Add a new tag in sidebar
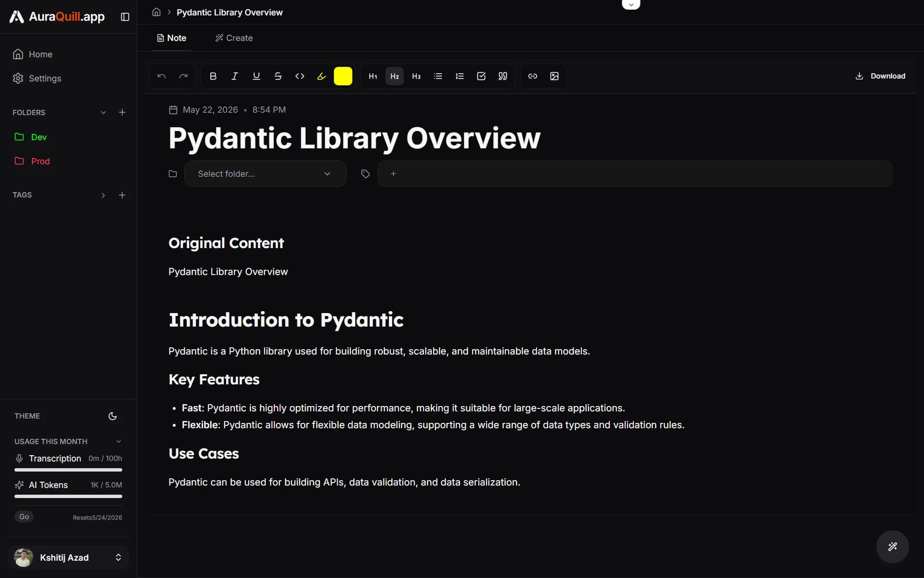 122,195
